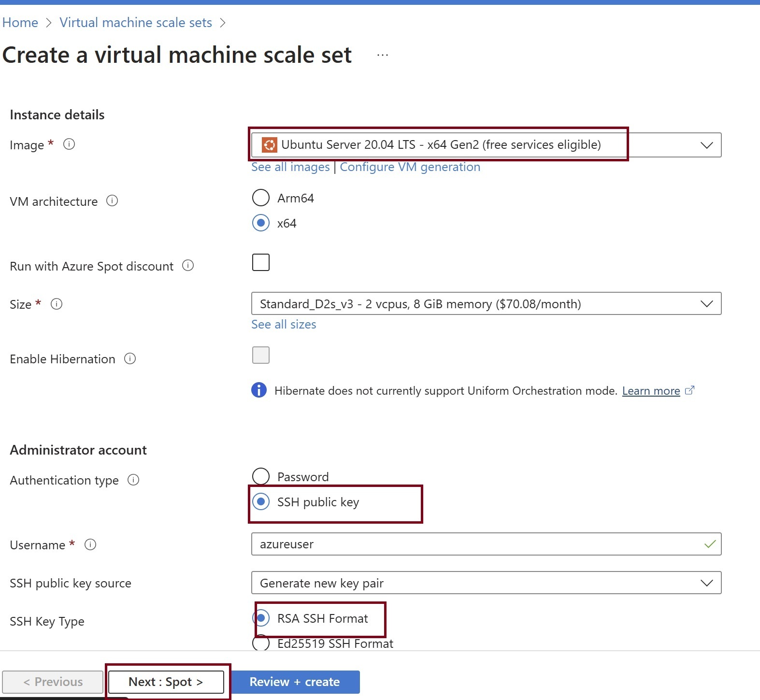The height and width of the screenshot is (700, 760).
Task: Open the ellipsis menu beside page title
Action: [x=383, y=55]
